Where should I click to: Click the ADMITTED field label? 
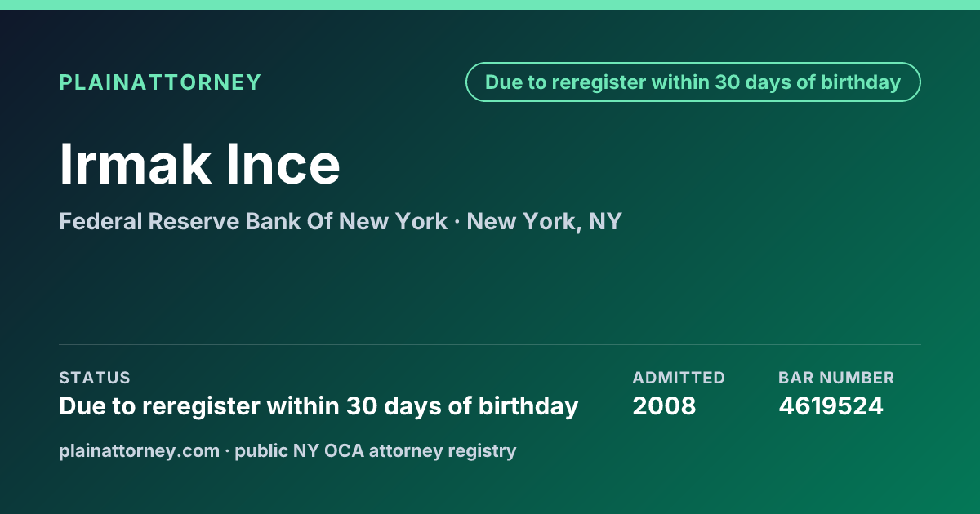coord(679,378)
